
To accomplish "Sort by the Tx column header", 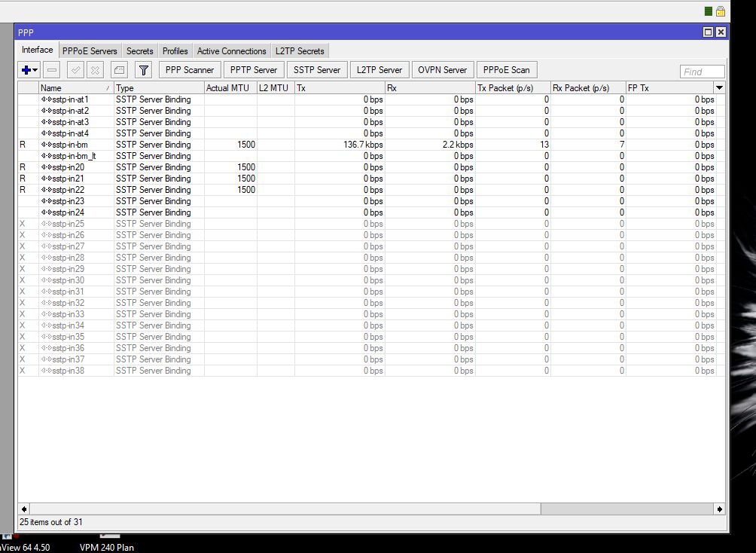I will tap(340, 88).
